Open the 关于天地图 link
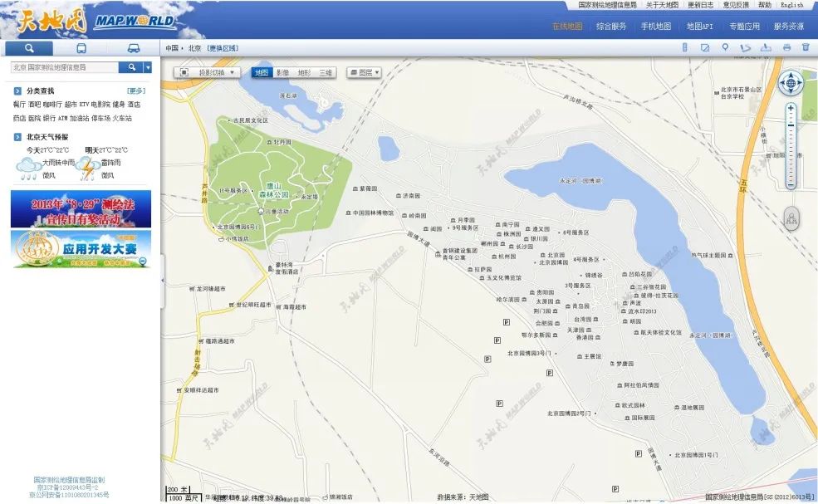The image size is (818, 504). 662,5
